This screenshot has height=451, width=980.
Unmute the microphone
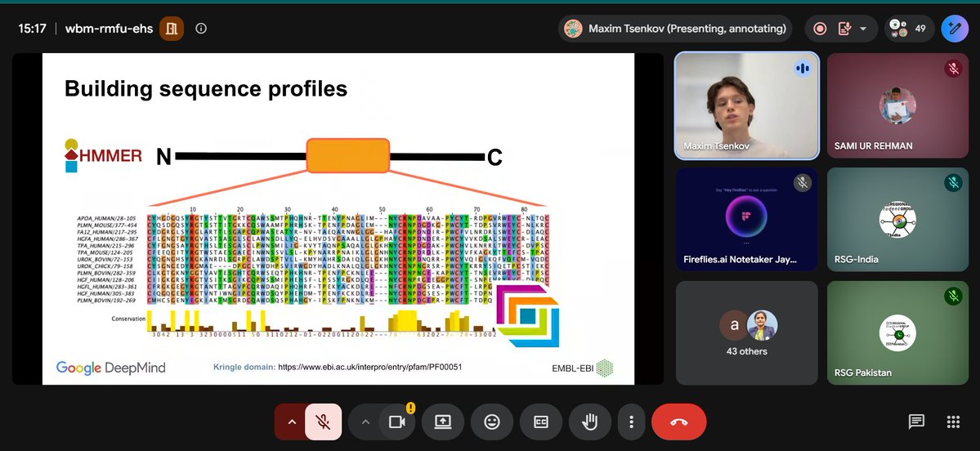tap(323, 422)
